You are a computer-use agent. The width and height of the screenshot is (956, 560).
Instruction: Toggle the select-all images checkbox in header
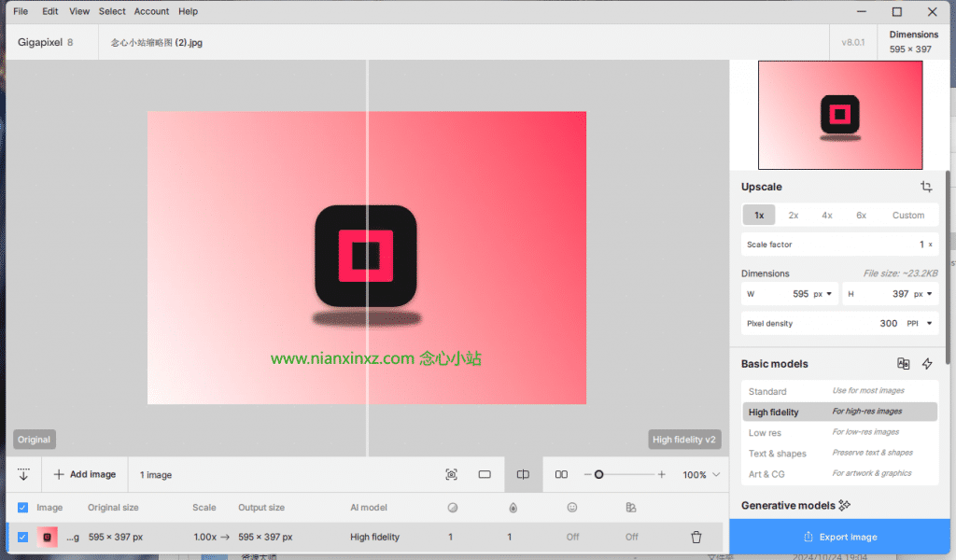point(22,508)
